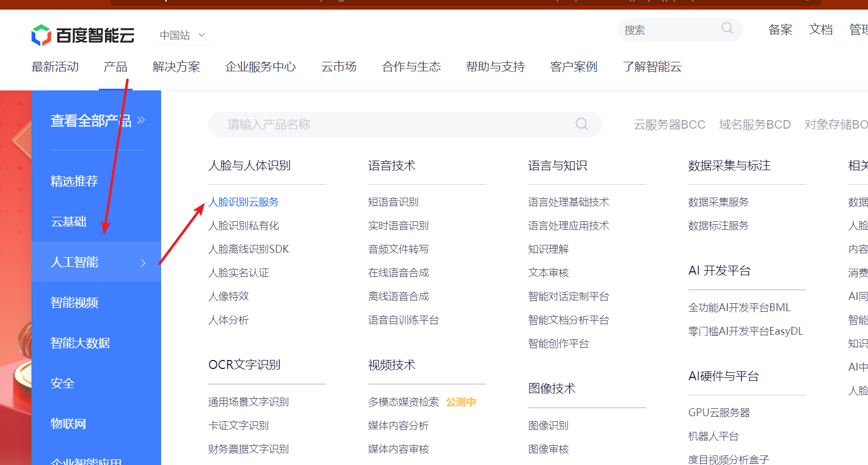Select 查看全部产品 in sidebar
Screen dimensions: 868x465
pyautogui.click(x=91, y=121)
